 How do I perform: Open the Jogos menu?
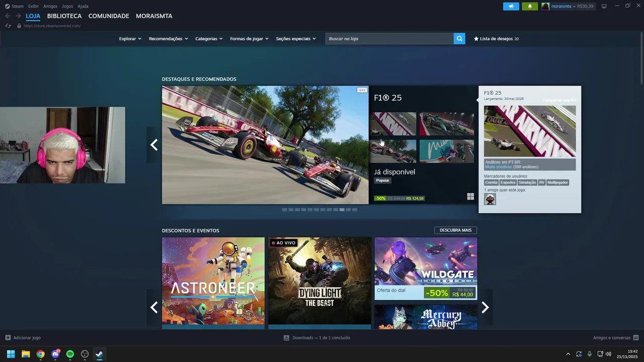tap(67, 7)
